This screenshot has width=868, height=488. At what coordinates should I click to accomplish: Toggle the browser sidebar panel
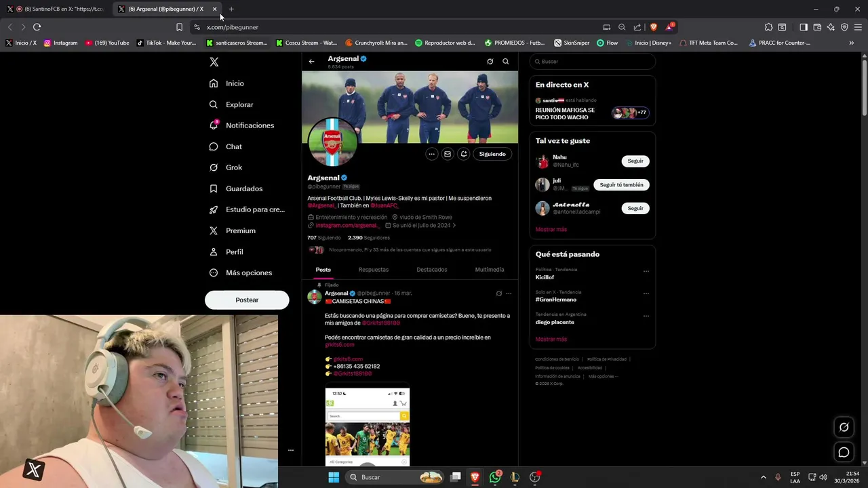click(804, 27)
